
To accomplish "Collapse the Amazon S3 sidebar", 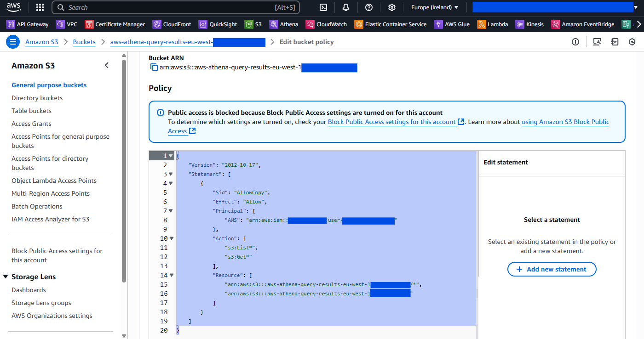I will (107, 65).
